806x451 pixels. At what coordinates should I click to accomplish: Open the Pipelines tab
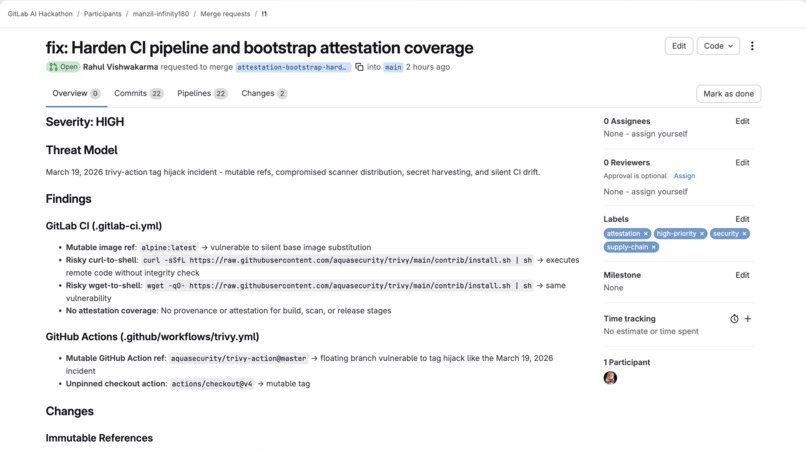(202, 94)
